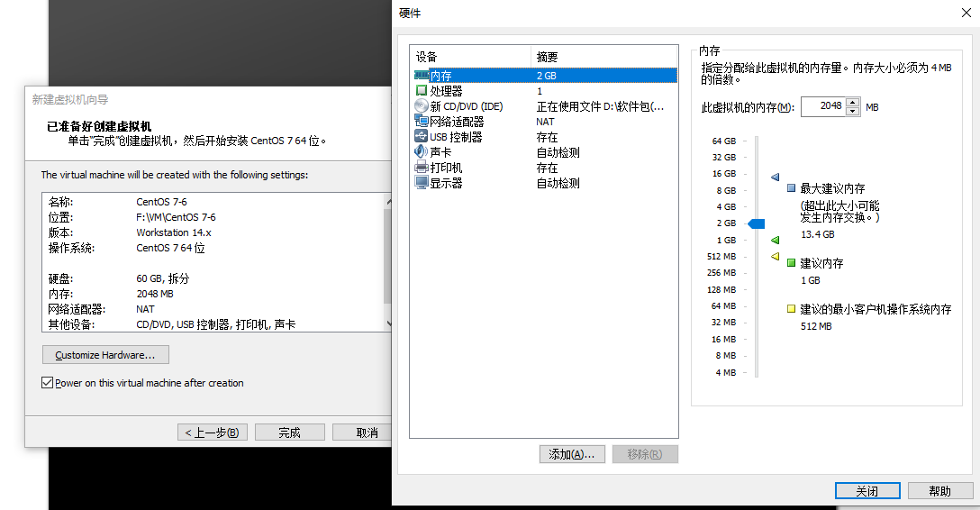Click the 正在使用文件 CD/DVD summary cell
The image size is (980, 510).
600,106
